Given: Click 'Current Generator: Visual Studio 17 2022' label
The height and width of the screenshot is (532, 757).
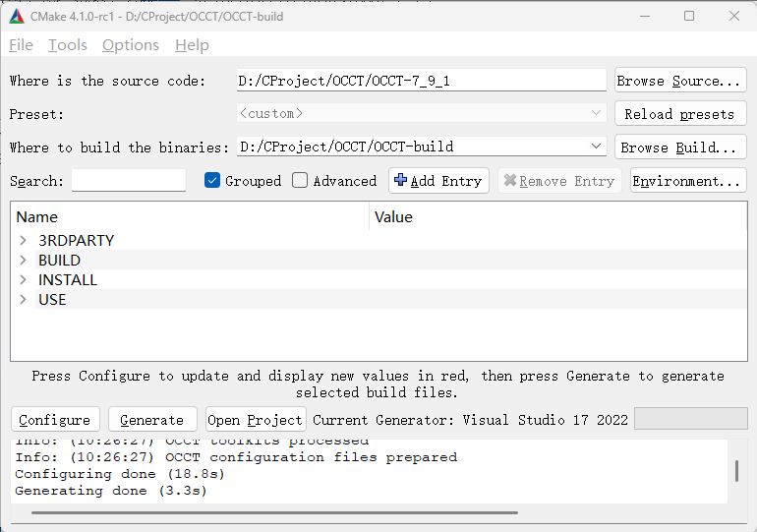Looking at the screenshot, I should tap(470, 420).
